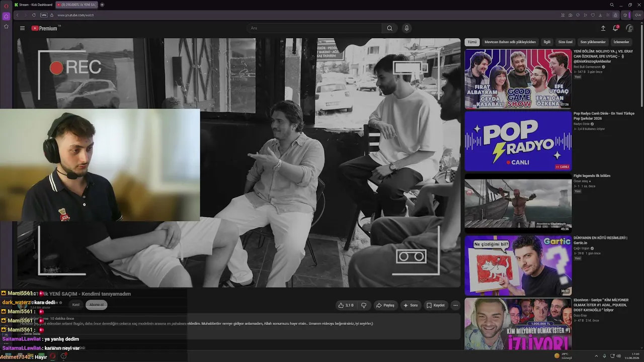Click the 'Abone ol' subscribe button

coord(96,305)
